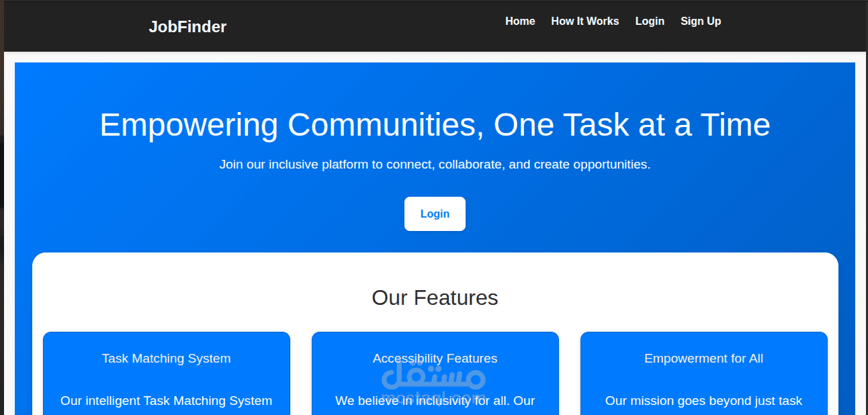Click text We believe in inclusivity for all
Viewport: 868px width, 415px height.
[421, 401]
